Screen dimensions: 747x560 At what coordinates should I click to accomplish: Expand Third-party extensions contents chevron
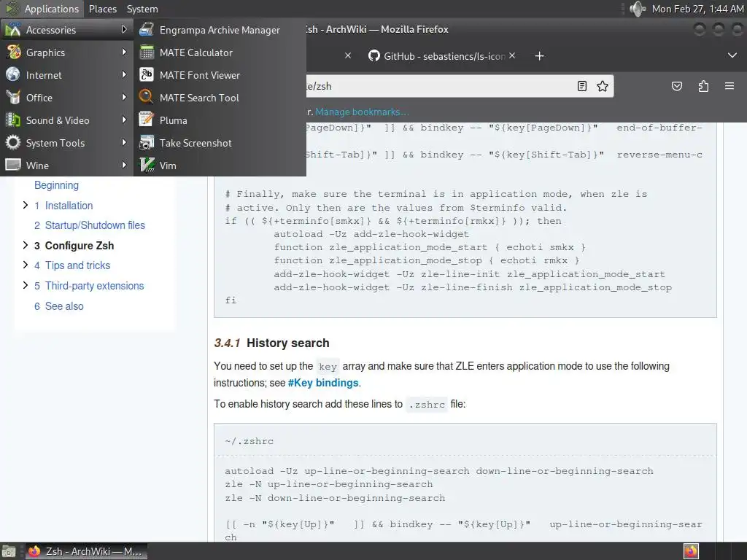click(26, 285)
